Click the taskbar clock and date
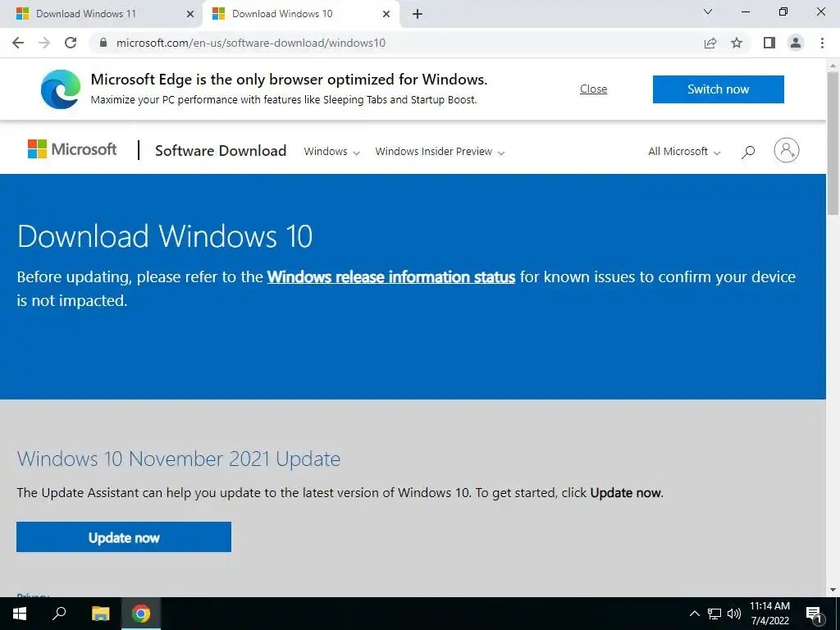The image size is (840, 630). click(x=769, y=614)
